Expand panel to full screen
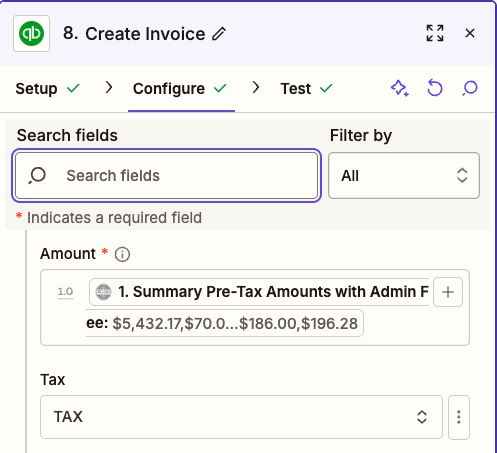Screen dimensions: 497x453 tap(435, 33)
